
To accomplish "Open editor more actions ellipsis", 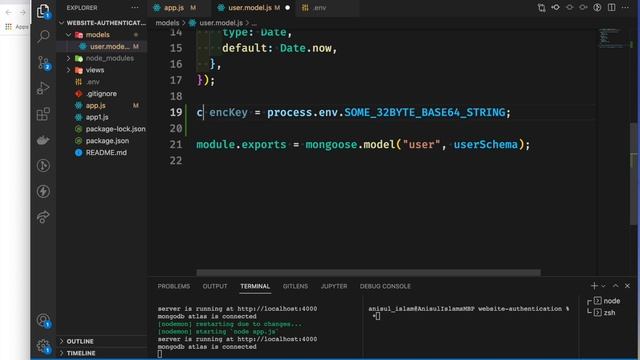I will [625, 7].
